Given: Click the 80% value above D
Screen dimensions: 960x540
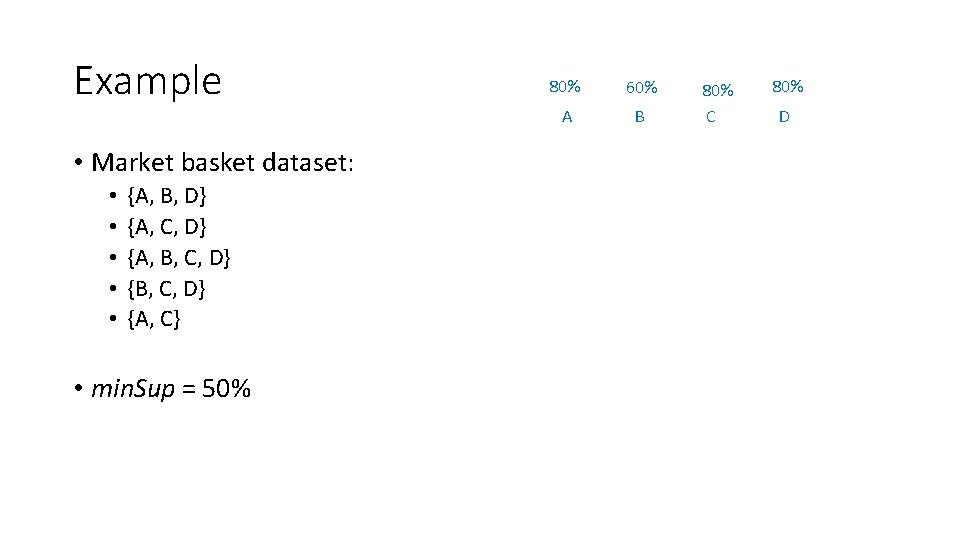Looking at the screenshot, I should coord(787,87).
